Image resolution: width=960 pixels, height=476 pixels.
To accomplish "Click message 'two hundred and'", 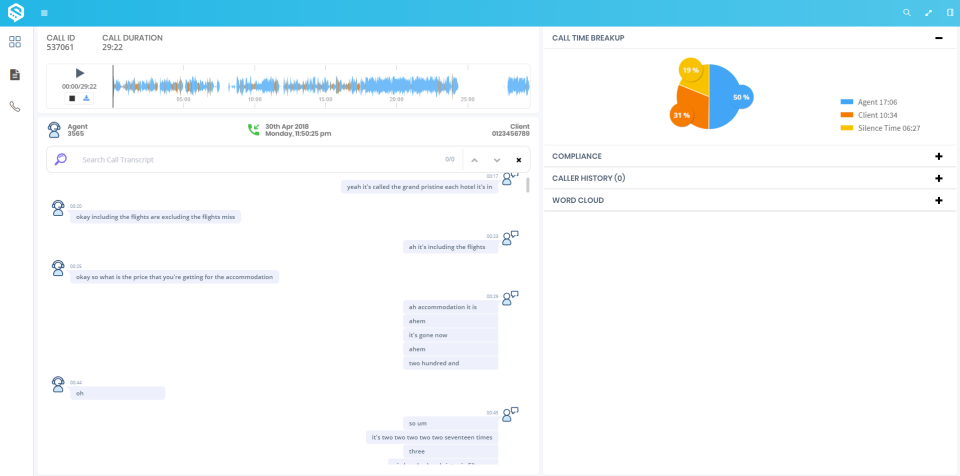I will [x=451, y=363].
